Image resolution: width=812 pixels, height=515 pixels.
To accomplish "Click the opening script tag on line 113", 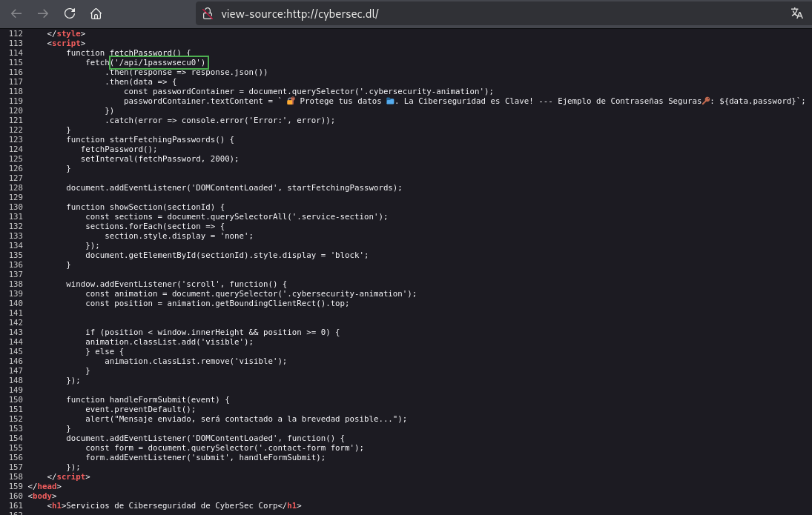I will (x=66, y=44).
